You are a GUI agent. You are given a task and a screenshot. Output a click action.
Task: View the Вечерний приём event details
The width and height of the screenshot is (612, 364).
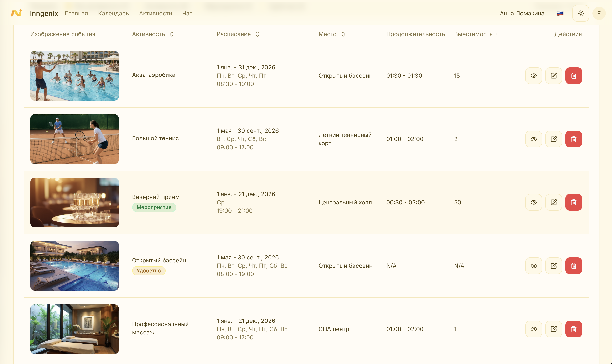(x=534, y=202)
